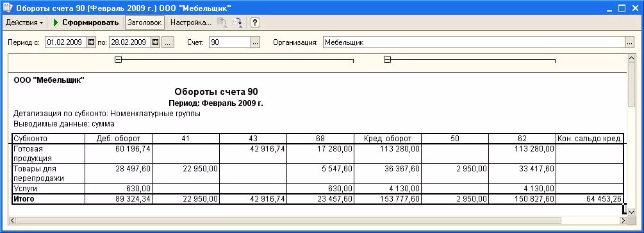The width and height of the screenshot is (644, 233).
Task: Collapse the credit columns group
Action: coord(387,60)
